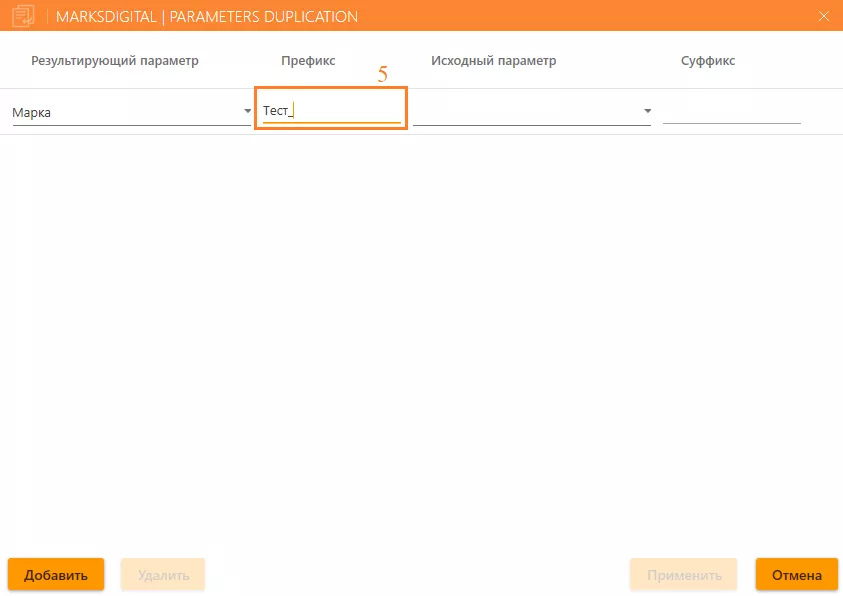Close the Parameters Duplication window
This screenshot has width=843, height=596.
point(824,16)
